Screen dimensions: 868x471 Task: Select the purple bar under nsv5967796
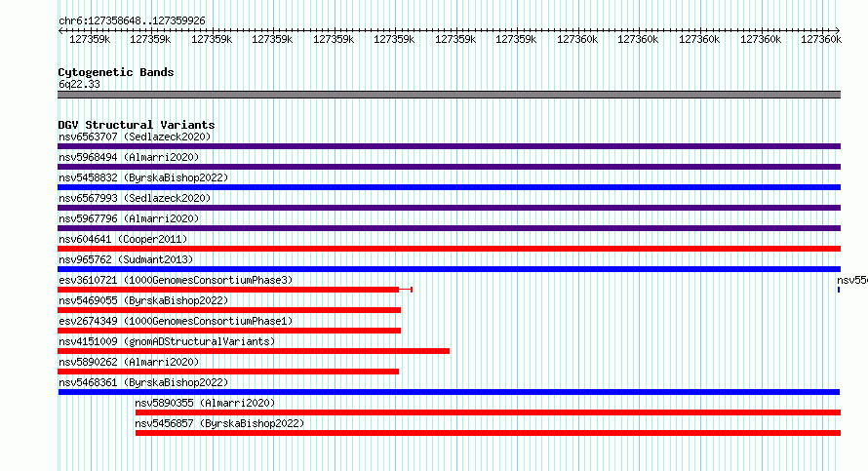[x=449, y=228]
